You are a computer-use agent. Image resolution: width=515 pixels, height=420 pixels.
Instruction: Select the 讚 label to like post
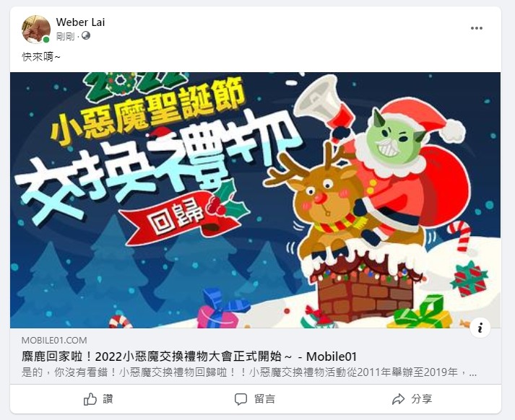tap(108, 399)
